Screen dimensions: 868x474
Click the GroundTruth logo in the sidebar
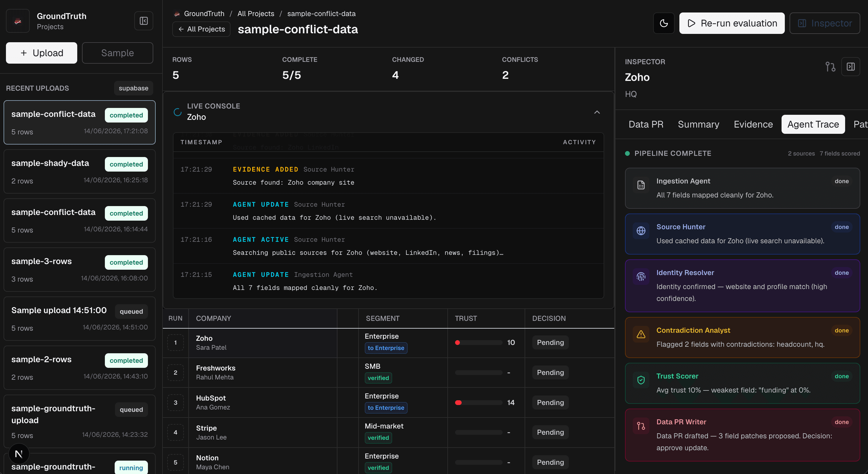coord(18,21)
